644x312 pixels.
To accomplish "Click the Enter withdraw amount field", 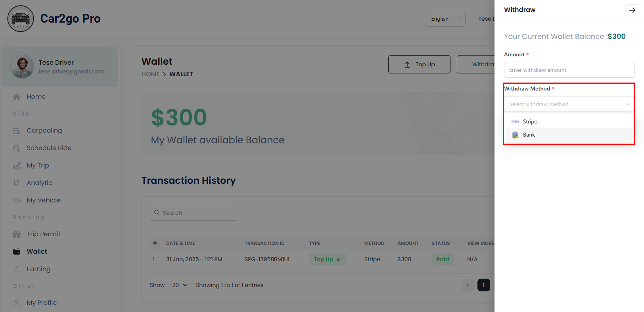I will click(x=569, y=70).
